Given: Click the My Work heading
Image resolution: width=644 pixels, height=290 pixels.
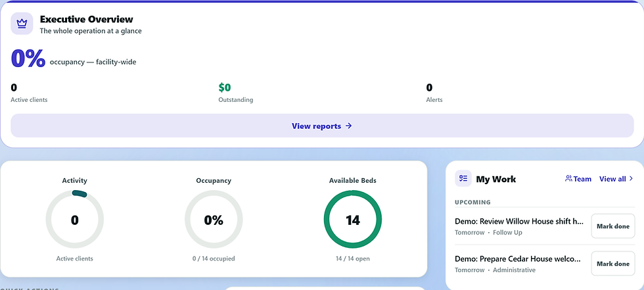Looking at the screenshot, I should pos(495,179).
